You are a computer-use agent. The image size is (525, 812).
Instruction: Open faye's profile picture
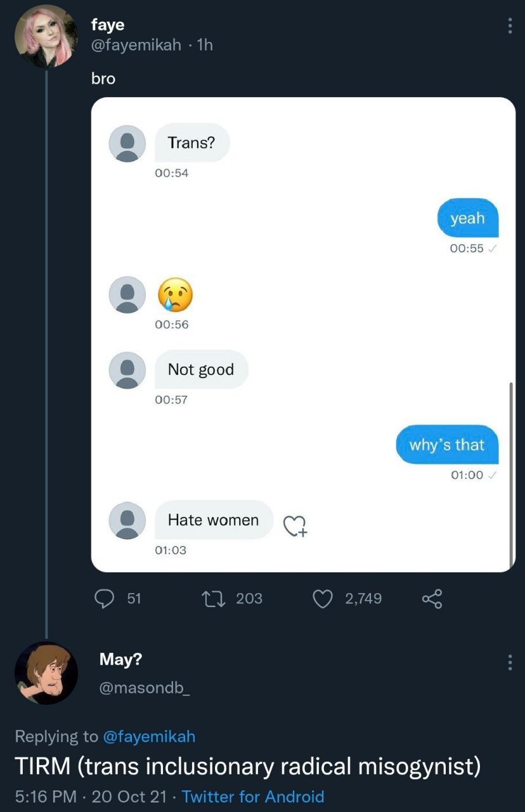coord(46,36)
